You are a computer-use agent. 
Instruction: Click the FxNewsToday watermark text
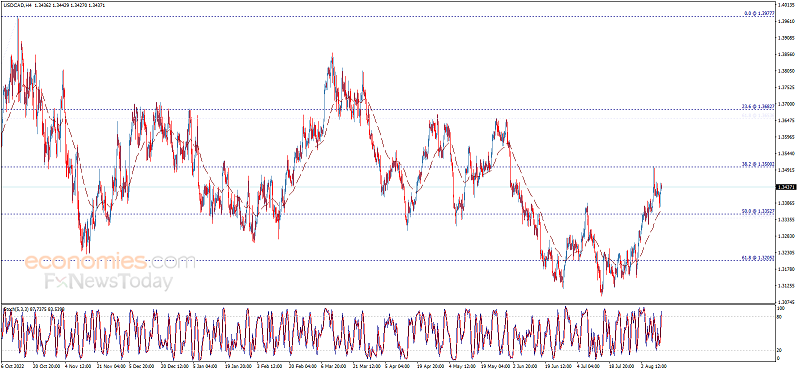pyautogui.click(x=108, y=282)
